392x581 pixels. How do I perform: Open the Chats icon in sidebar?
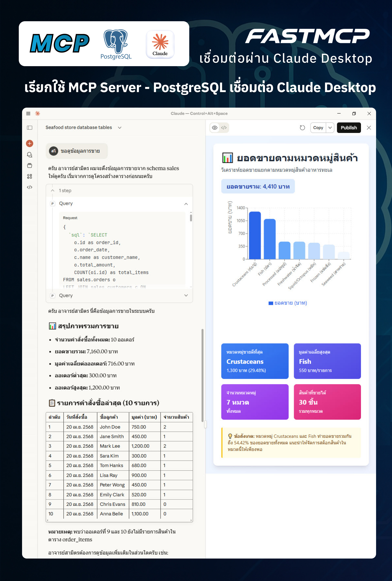[x=29, y=155]
